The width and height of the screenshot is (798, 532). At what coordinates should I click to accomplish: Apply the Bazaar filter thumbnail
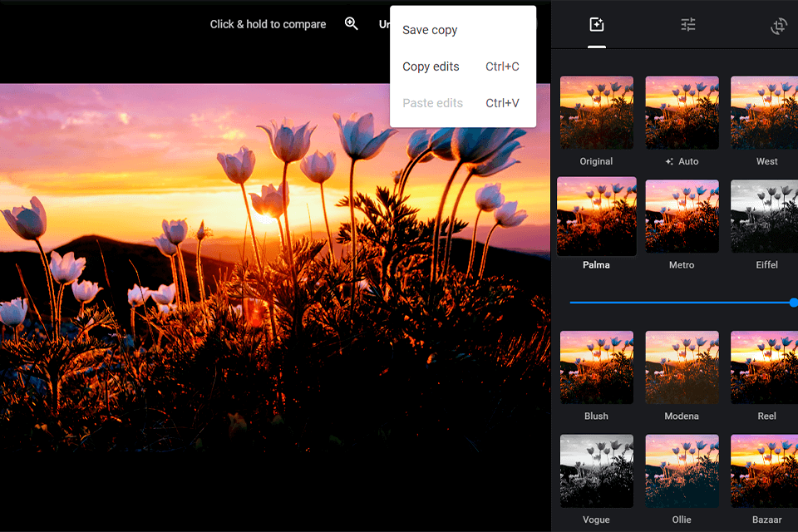point(765,471)
